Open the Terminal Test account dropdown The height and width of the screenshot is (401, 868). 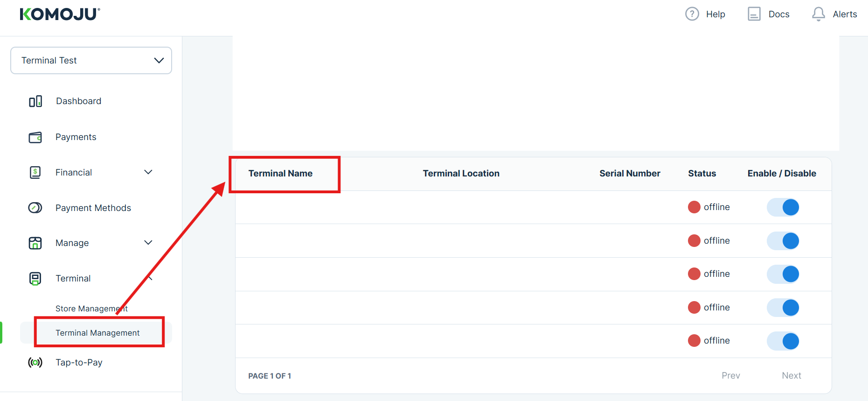coord(91,61)
